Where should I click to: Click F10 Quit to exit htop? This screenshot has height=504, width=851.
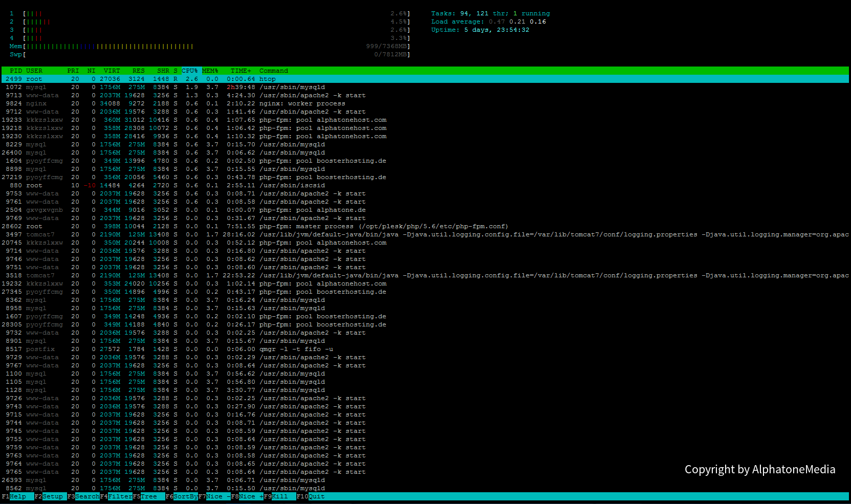click(x=316, y=496)
